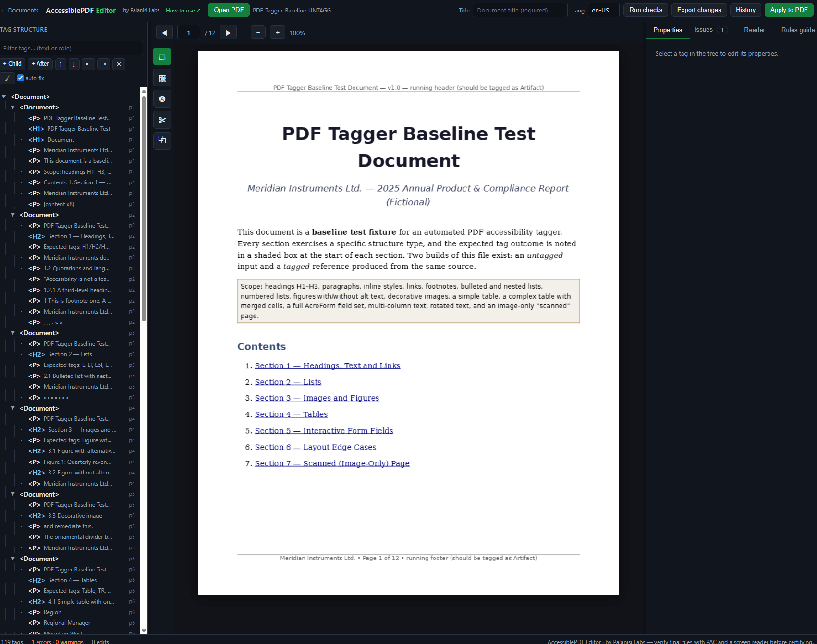The image size is (817, 644).
Task: Zoom out with the minus button
Action: (258, 33)
